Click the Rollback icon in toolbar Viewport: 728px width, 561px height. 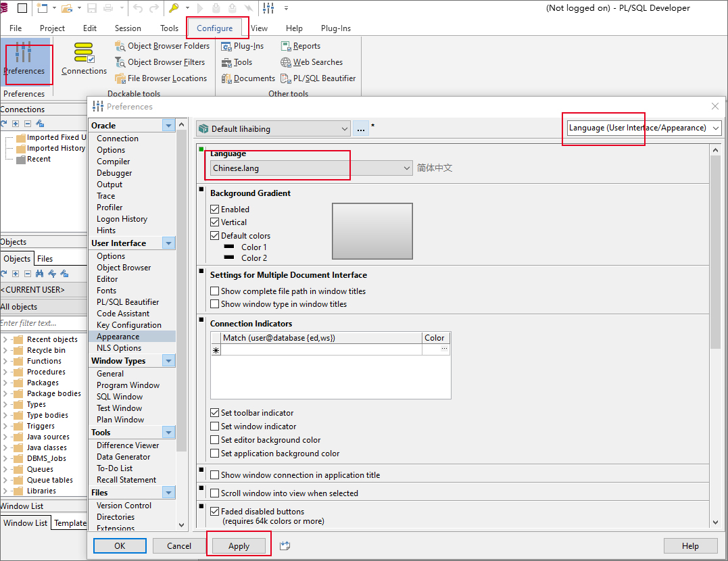(232, 8)
